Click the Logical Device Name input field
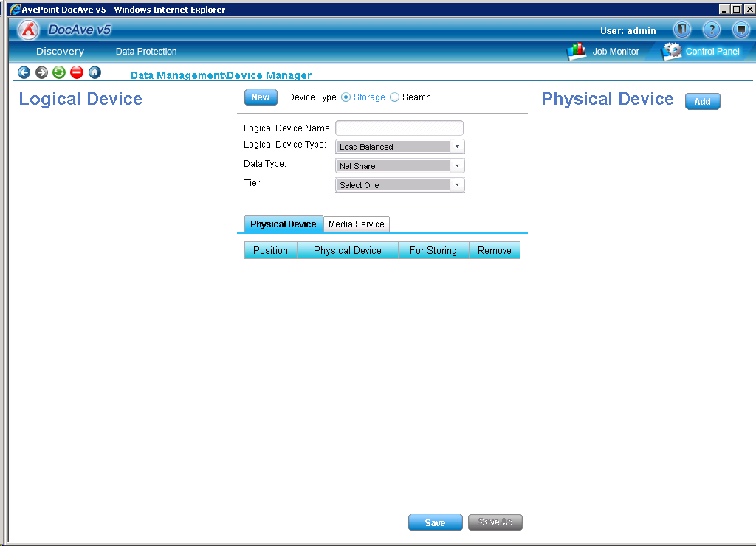Image resolution: width=756 pixels, height=546 pixels. click(x=399, y=128)
